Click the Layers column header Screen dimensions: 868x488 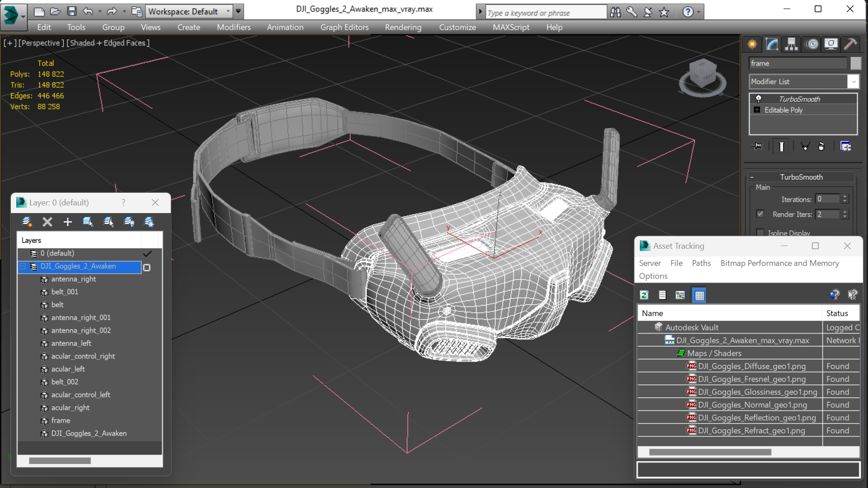tap(80, 241)
